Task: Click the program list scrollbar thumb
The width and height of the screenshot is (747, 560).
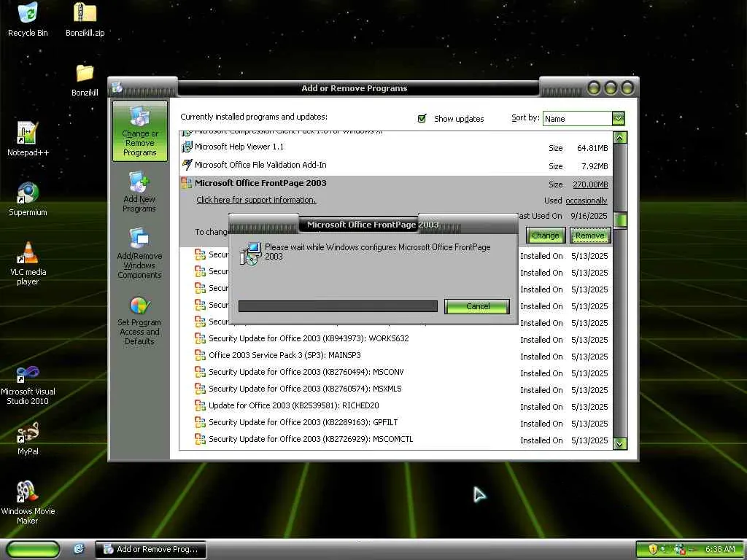Action: (620, 220)
